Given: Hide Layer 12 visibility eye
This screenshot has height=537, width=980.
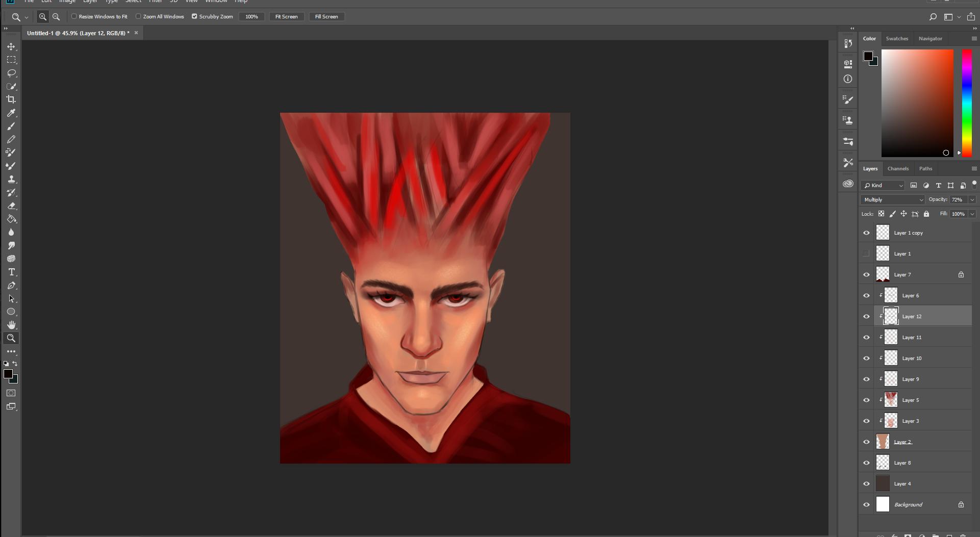Looking at the screenshot, I should tap(866, 316).
